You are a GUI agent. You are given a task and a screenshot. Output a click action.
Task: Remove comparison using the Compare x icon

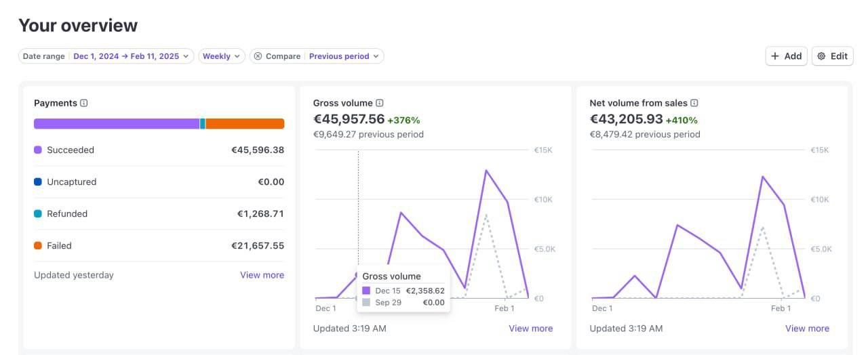coord(258,56)
